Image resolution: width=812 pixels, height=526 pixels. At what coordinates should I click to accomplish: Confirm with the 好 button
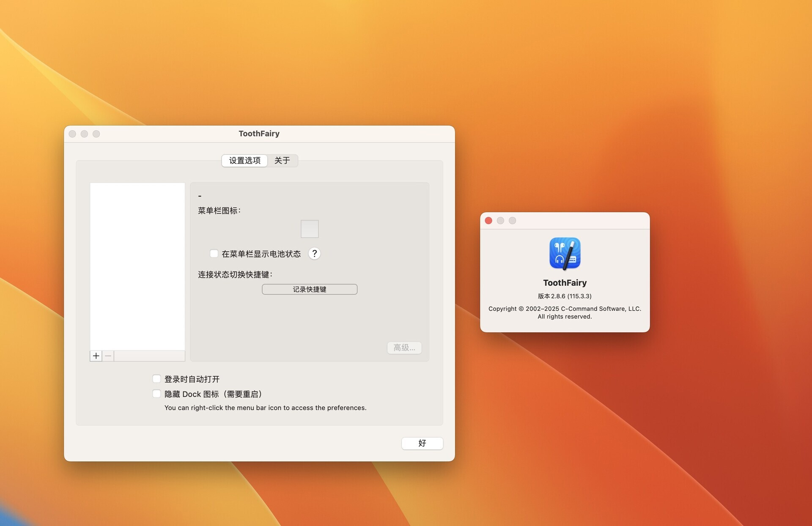click(x=422, y=443)
